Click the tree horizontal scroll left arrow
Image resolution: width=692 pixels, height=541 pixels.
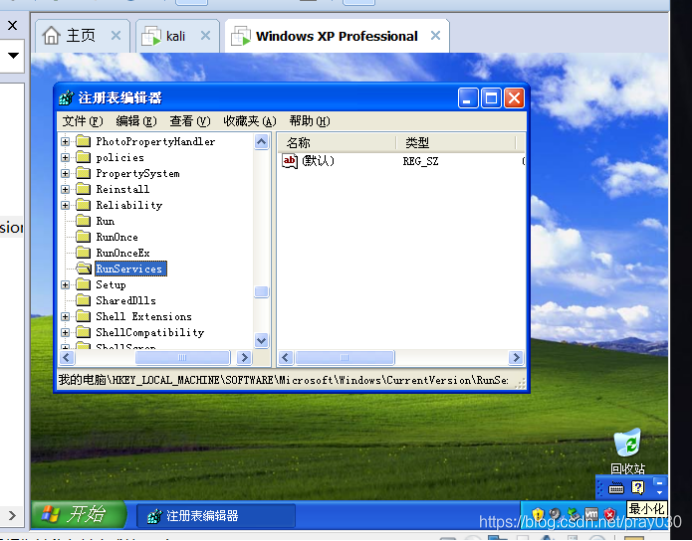point(67,357)
